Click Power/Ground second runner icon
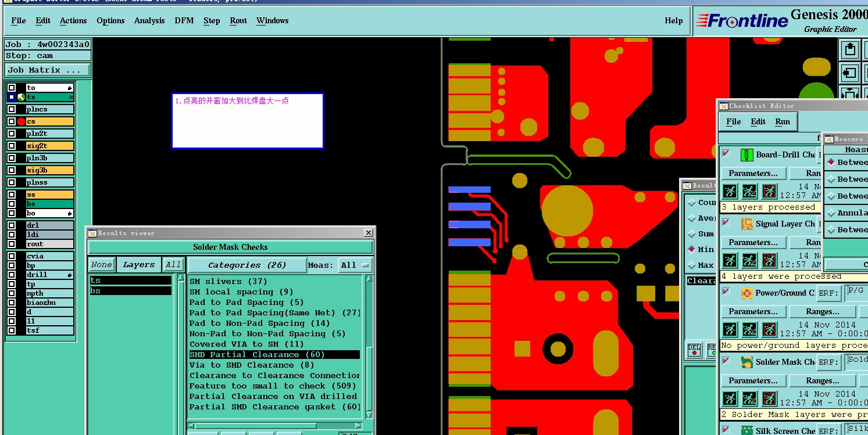This screenshot has height=435, width=868. click(x=750, y=329)
